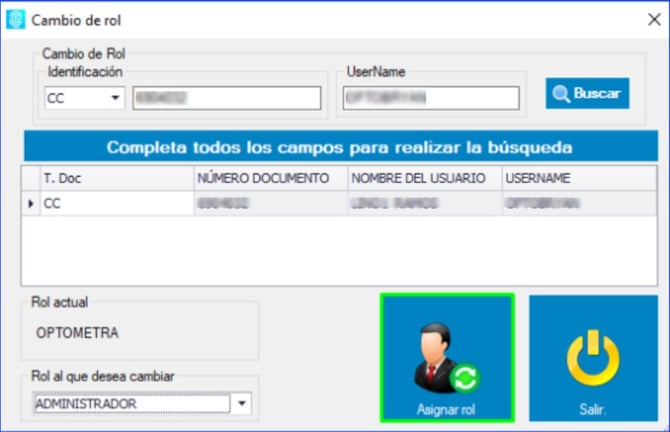This screenshot has height=432, width=670.
Task: Click the ADMINISTRADOR selected role text
Action: pos(86,404)
